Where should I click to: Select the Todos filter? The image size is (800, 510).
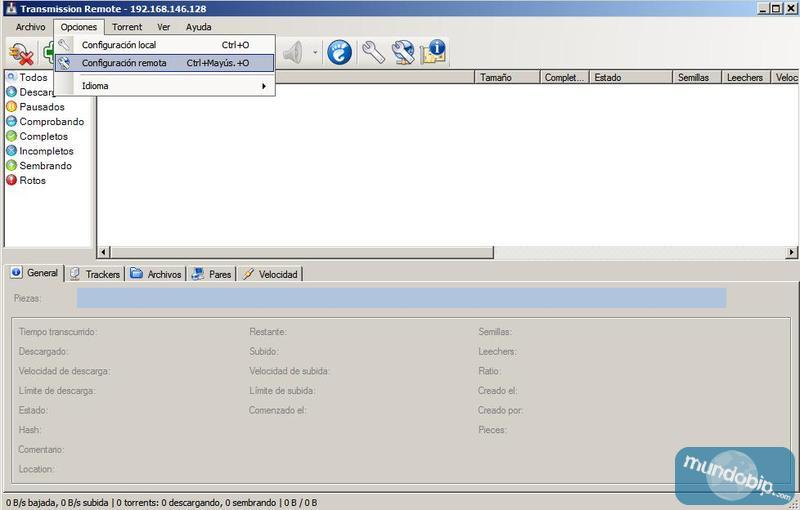pyautogui.click(x=33, y=78)
